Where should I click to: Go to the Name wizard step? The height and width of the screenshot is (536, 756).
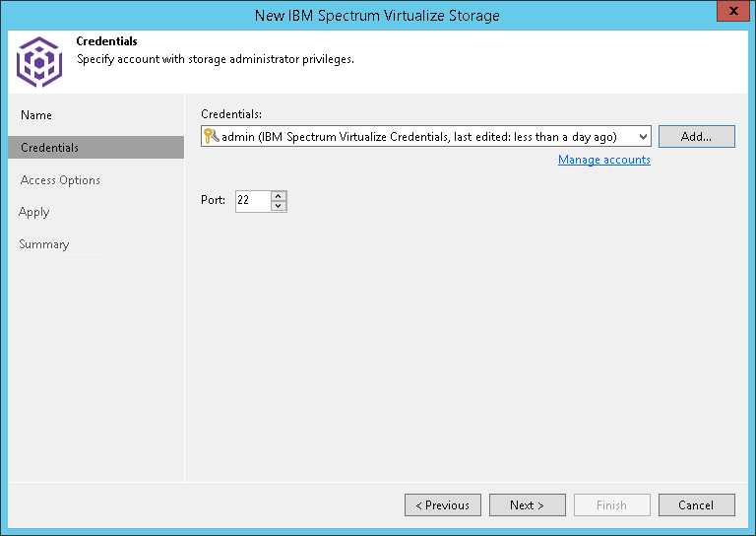pos(36,115)
